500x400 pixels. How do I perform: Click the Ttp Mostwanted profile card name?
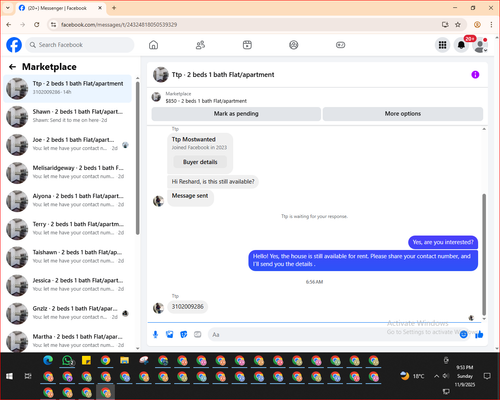coord(194,139)
